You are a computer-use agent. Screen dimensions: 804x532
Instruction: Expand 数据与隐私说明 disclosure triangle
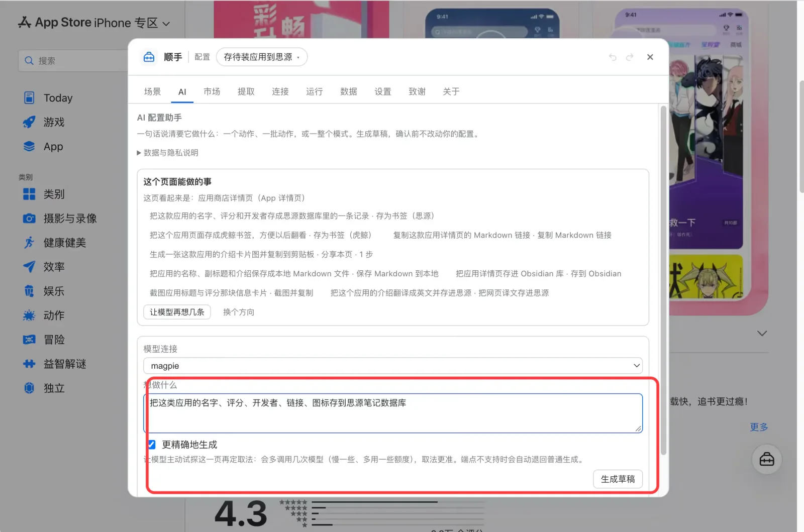coord(139,153)
